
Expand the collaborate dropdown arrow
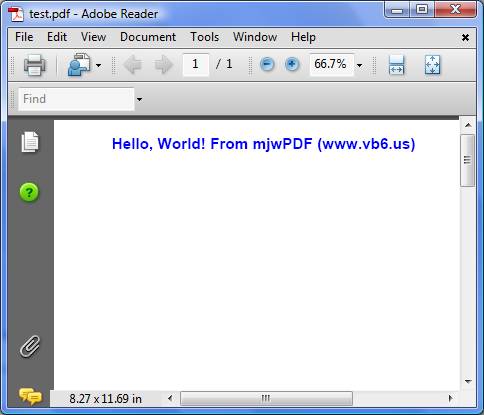coord(98,65)
